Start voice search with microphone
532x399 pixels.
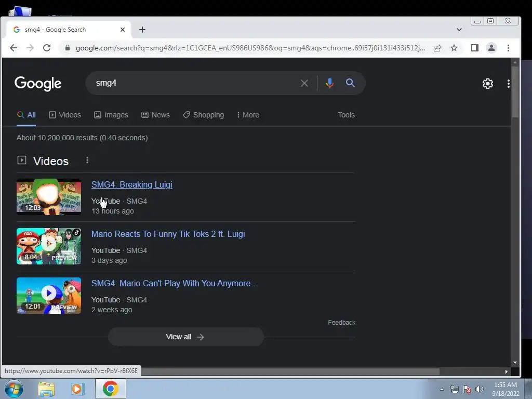coord(329,83)
